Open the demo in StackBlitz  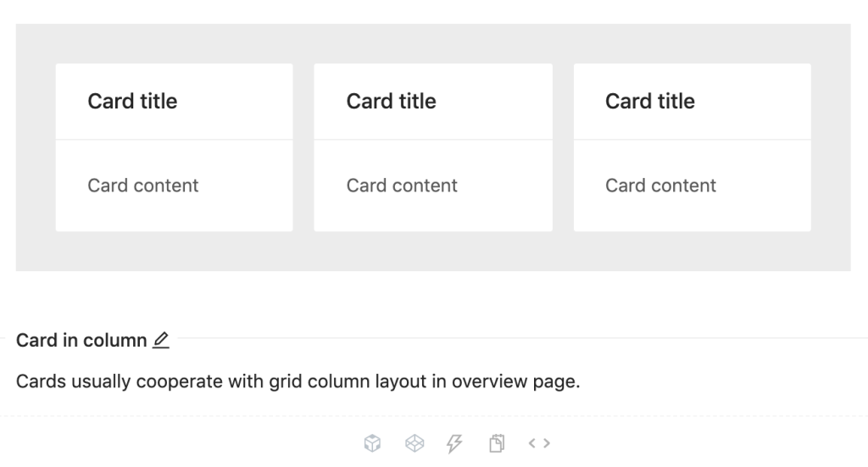[455, 443]
